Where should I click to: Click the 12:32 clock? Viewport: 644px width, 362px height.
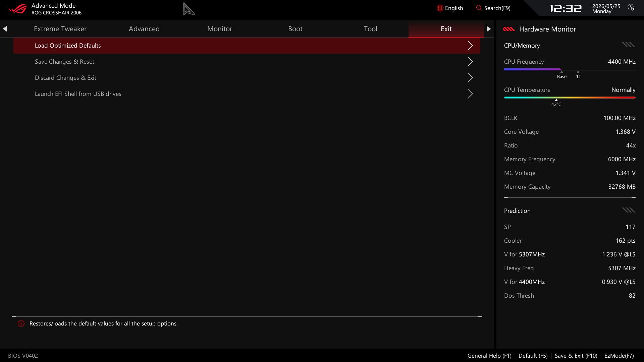[565, 8]
